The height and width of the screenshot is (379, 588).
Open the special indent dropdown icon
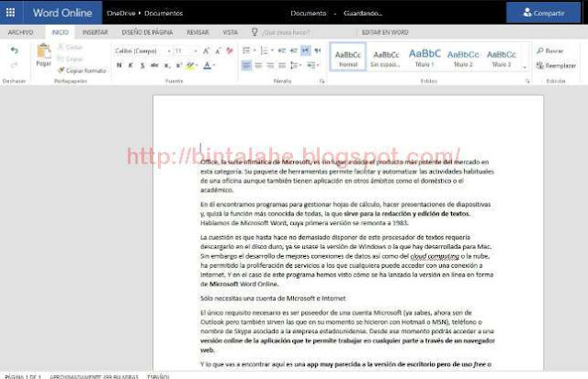[312, 65]
